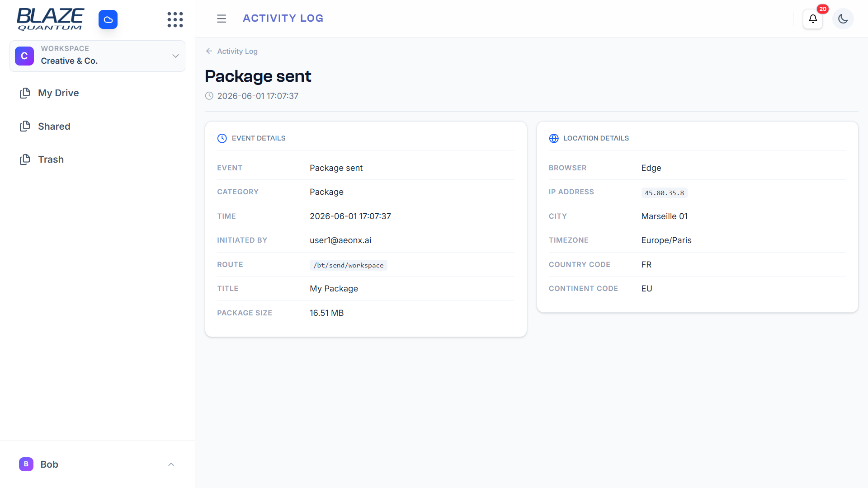The image size is (868, 488).
Task: Click the Package sent event value
Action: pos(336,168)
